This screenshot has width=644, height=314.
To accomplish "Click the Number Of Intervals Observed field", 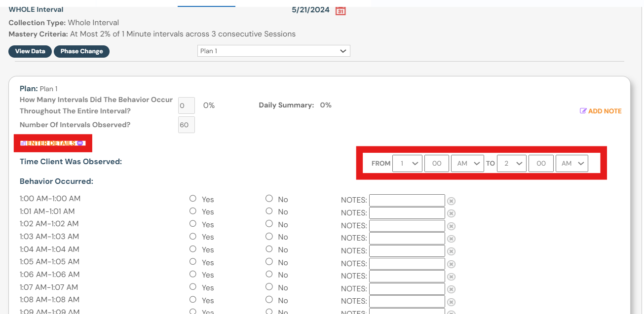I will [186, 125].
